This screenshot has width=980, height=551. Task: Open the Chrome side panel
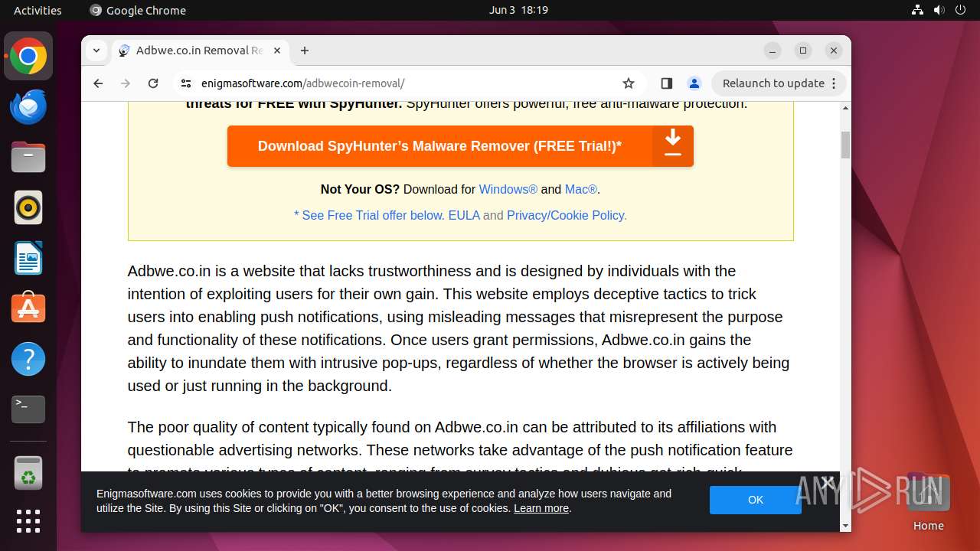pos(666,83)
